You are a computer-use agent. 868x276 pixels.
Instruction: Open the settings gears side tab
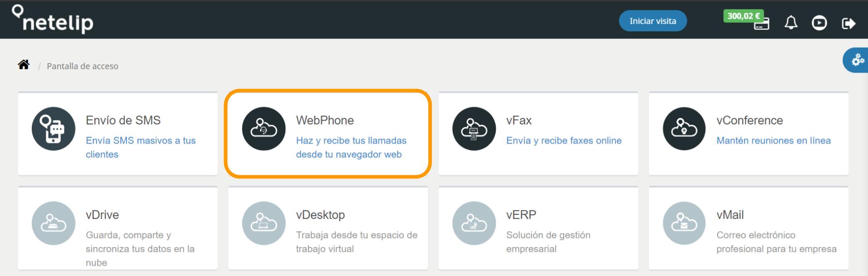856,60
